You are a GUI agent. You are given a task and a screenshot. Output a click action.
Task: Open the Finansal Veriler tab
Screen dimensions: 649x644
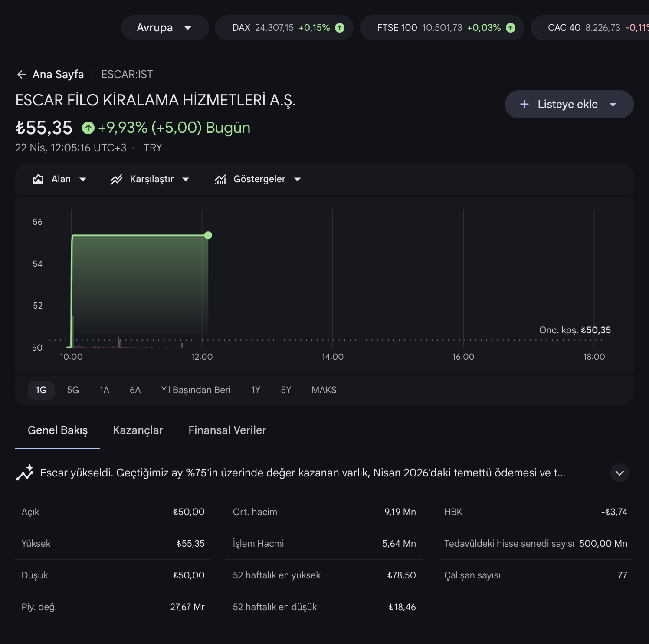coord(227,430)
